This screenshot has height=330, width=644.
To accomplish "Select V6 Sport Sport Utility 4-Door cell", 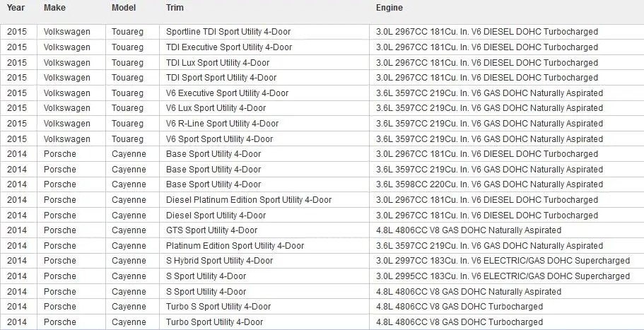I will [x=264, y=139].
